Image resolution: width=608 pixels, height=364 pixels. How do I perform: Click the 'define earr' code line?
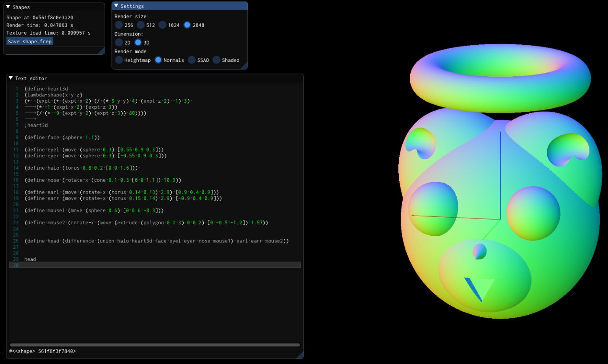tap(123, 198)
